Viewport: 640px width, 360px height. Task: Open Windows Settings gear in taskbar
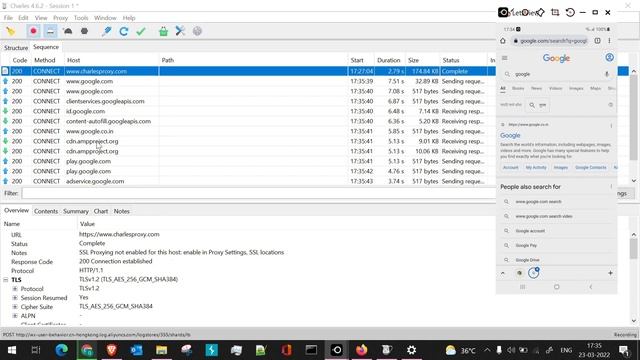(x=411, y=350)
